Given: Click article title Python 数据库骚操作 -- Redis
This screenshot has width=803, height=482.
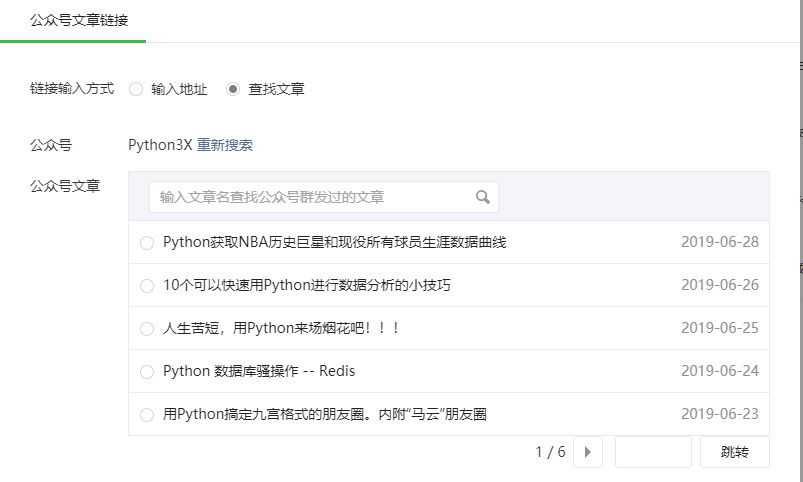Looking at the screenshot, I should pyautogui.click(x=259, y=371).
